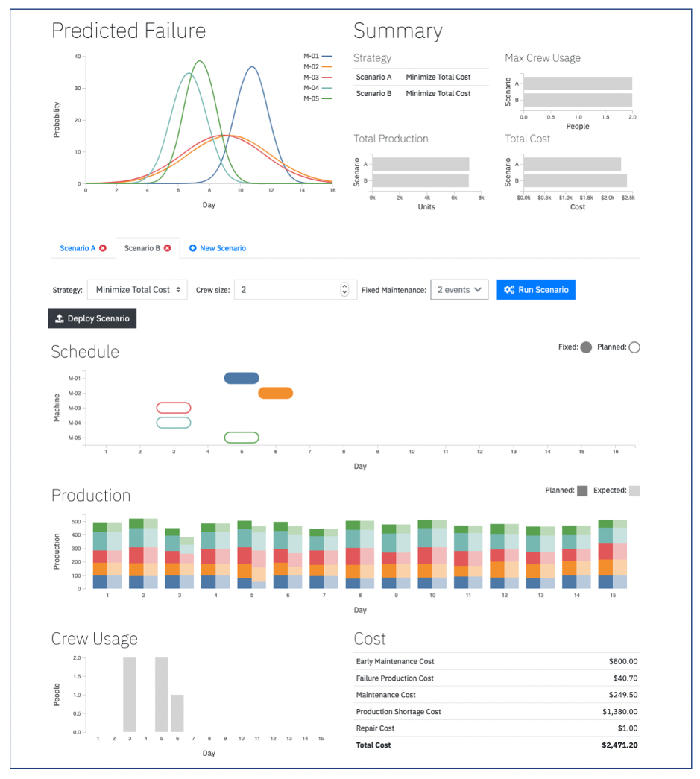Click the day 8 stacked production bar
Screen dimensions: 700x779
[359, 555]
